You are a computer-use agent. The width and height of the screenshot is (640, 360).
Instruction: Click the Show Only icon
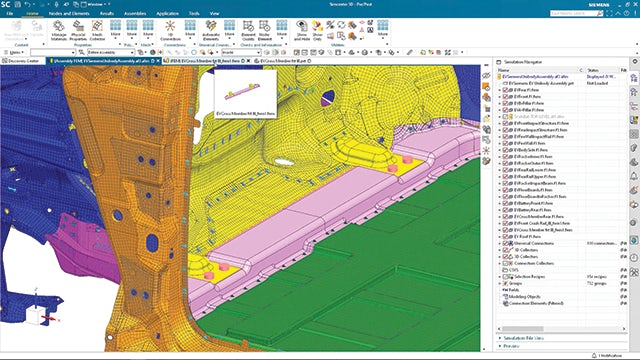click(317, 31)
